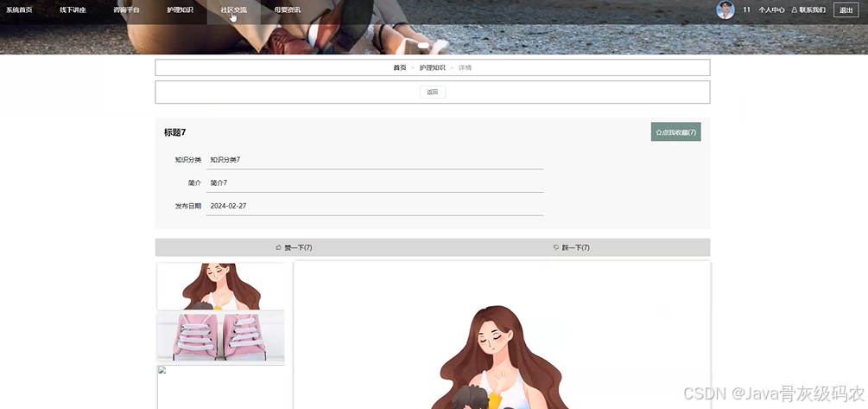Click 赞一下(7) like button
868x409 pixels.
click(294, 247)
